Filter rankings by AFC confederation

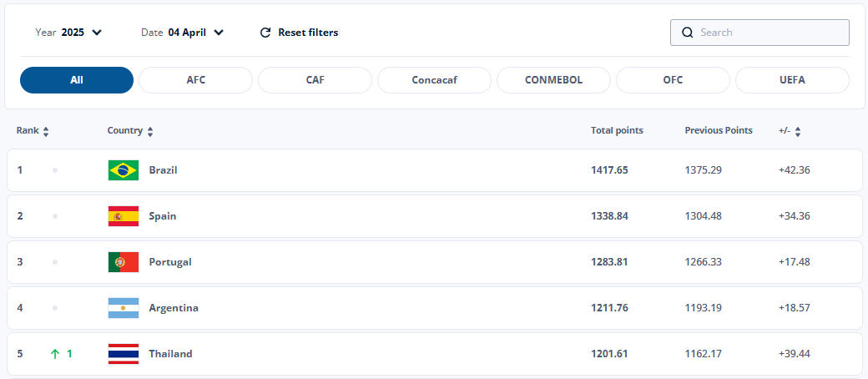195,80
